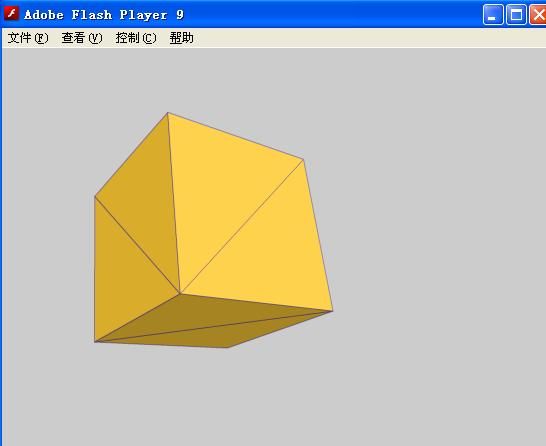Maximize the Adobe Flash Player window
This screenshot has height=446, width=546.
click(x=516, y=15)
